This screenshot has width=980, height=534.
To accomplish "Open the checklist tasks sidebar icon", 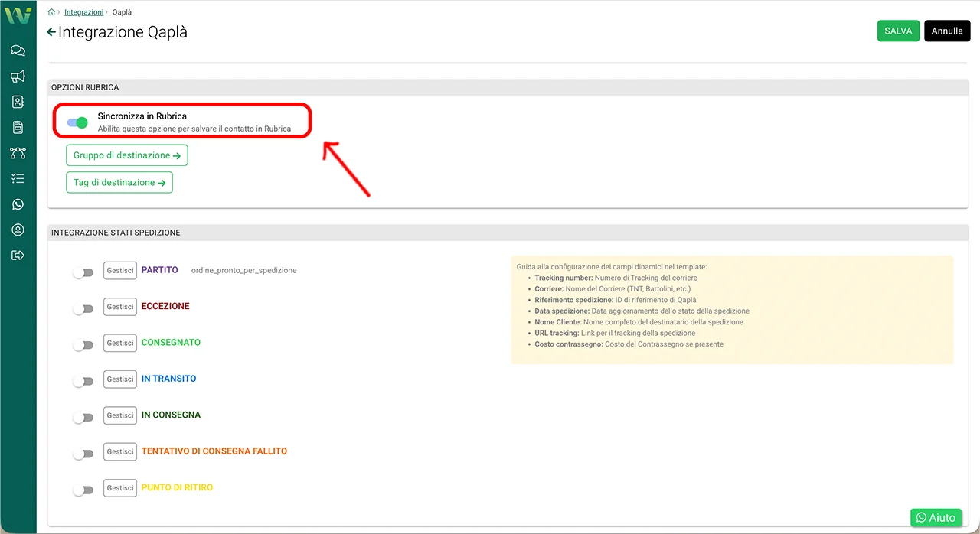I will [x=18, y=178].
